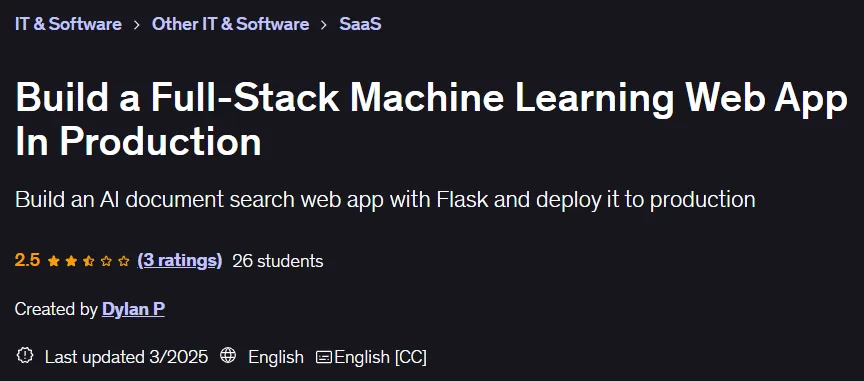The width and height of the screenshot is (864, 381).
Task: Click the chevron before SaaS
Action: (324, 25)
